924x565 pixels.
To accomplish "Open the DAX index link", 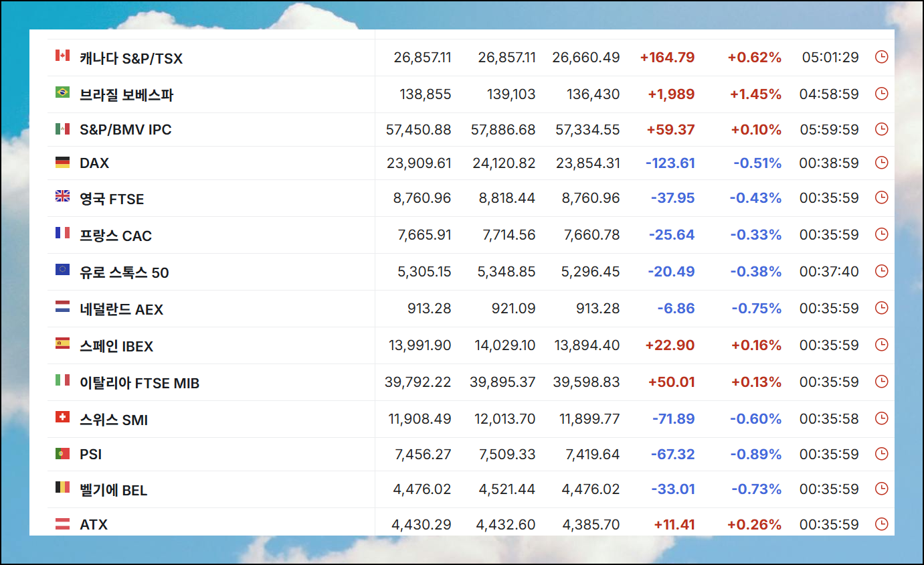I will tap(94, 163).
